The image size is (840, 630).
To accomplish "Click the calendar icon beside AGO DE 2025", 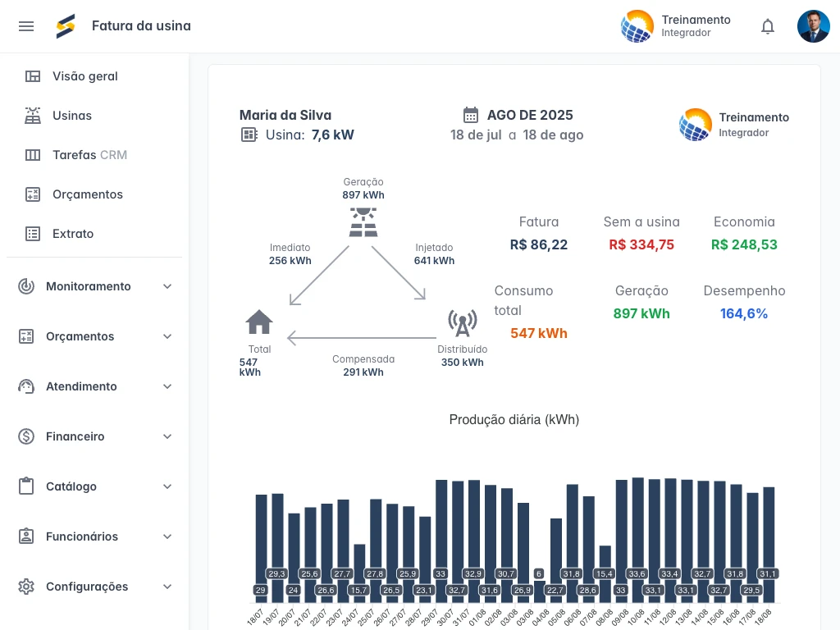I will click(471, 115).
